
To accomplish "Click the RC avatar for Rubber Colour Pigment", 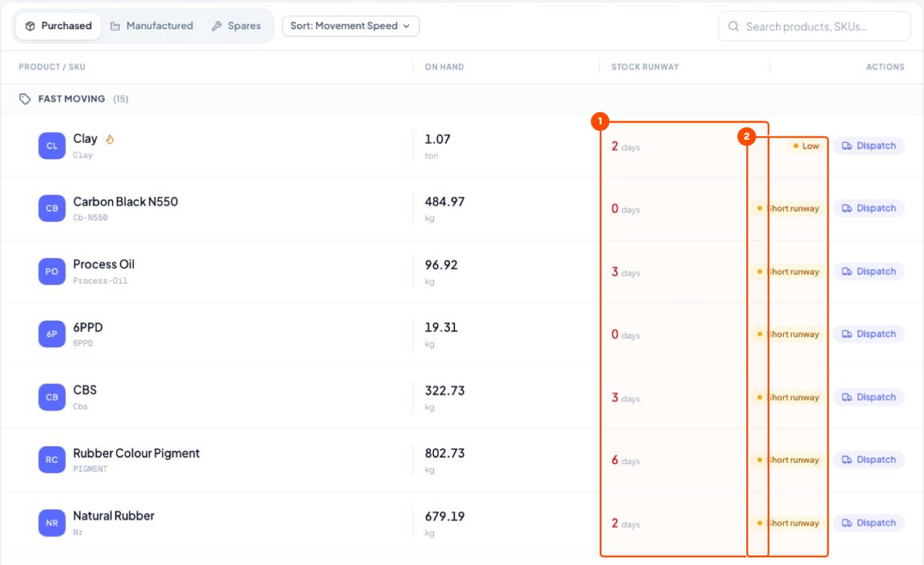I will [52, 460].
